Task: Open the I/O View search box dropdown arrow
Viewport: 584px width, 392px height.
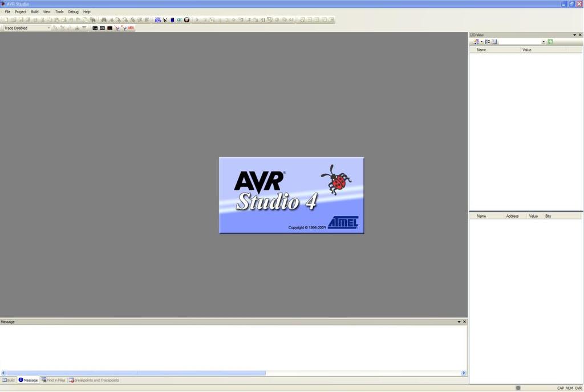Action: coord(544,42)
